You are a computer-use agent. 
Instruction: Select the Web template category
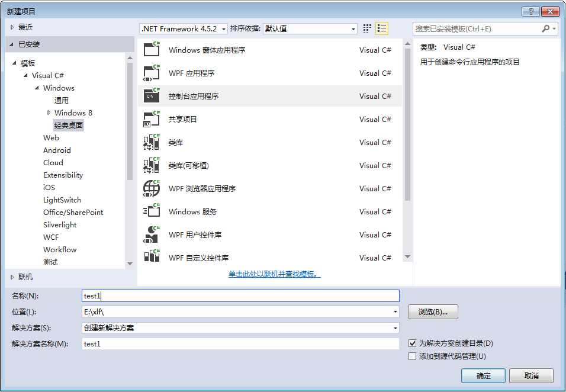point(51,137)
